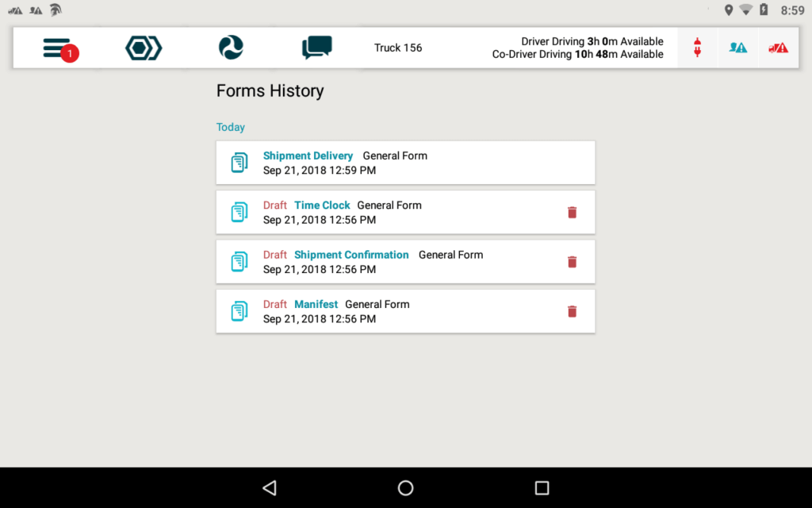Tap the red notification badge showing 1

click(x=70, y=53)
